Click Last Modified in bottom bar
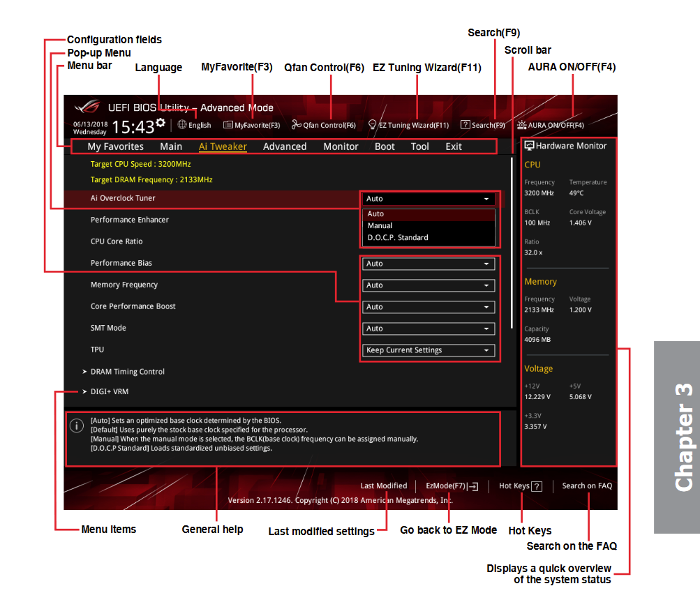700x593 pixels. coord(384,486)
